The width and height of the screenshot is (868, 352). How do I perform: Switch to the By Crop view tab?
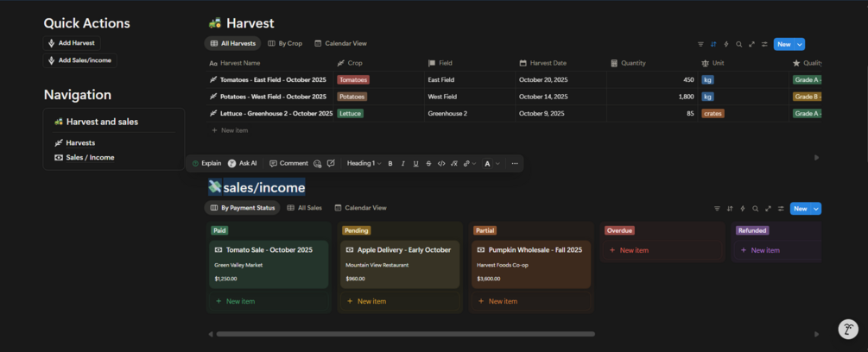click(285, 43)
